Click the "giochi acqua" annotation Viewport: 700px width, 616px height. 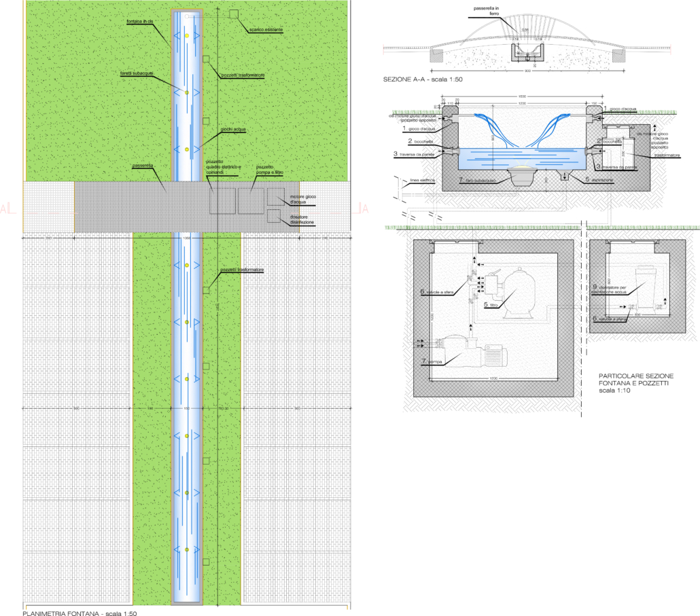tap(235, 130)
